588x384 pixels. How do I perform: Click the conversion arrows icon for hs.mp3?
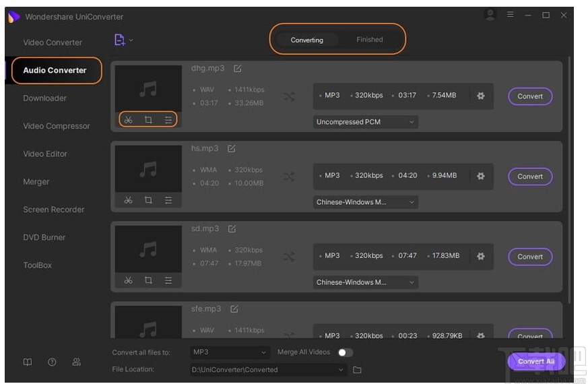pos(289,177)
